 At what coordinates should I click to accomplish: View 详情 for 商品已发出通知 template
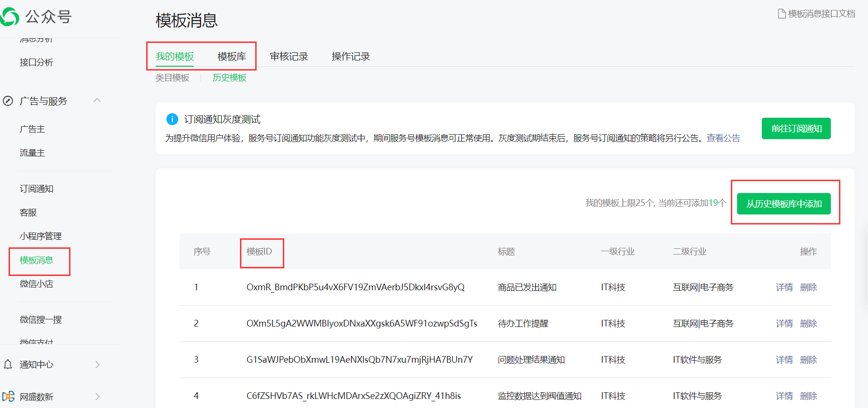pyautogui.click(x=784, y=287)
